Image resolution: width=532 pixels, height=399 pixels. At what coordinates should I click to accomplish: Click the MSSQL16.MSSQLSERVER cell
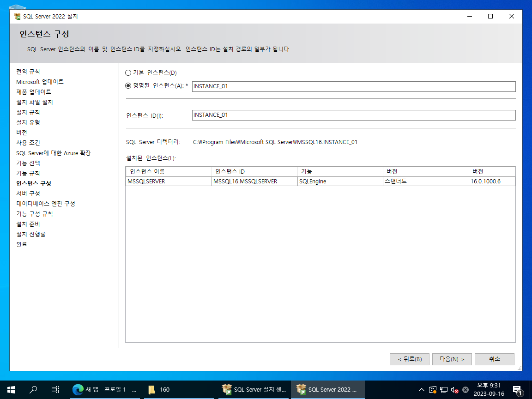[x=254, y=181]
